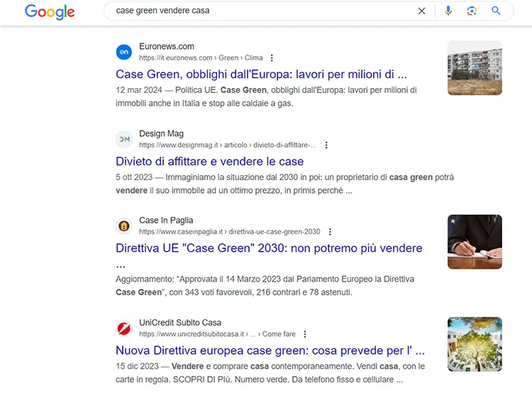Click the UniCredit Subito Casa favicon
Image resolution: width=532 pixels, height=398 pixels.
124,328
